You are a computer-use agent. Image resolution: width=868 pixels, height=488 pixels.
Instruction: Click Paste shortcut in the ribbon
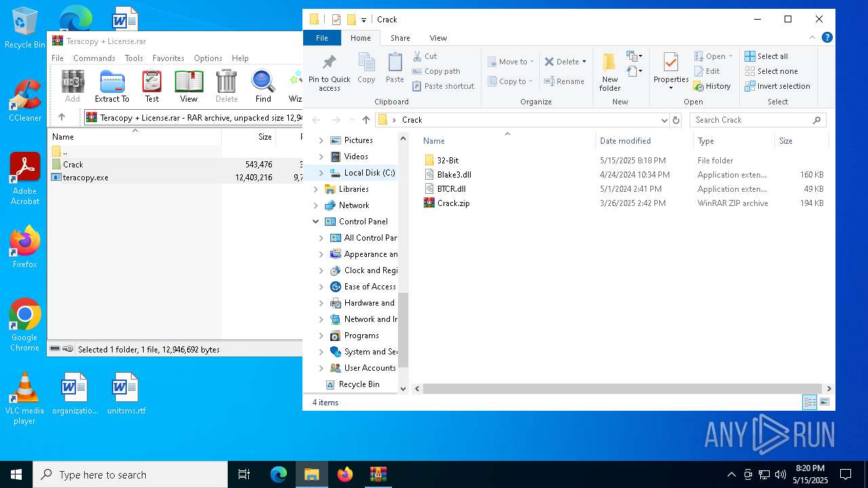pos(443,86)
